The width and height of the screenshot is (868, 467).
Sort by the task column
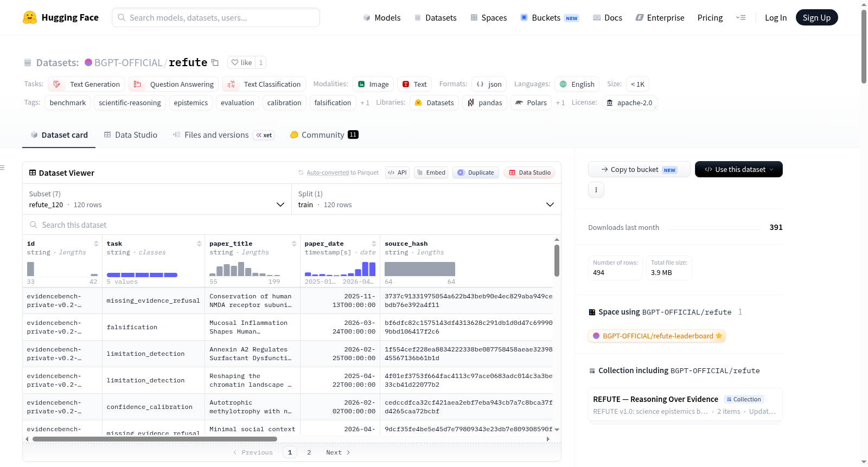pos(199,244)
